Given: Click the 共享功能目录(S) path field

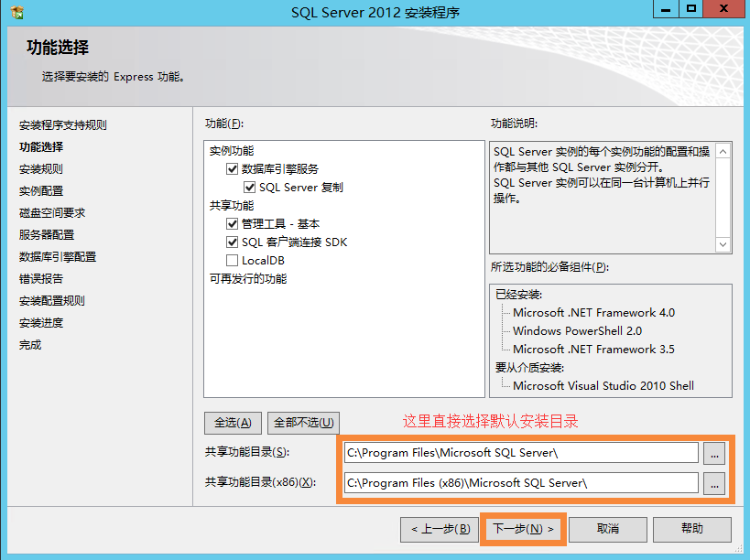Looking at the screenshot, I should pyautogui.click(x=521, y=453).
